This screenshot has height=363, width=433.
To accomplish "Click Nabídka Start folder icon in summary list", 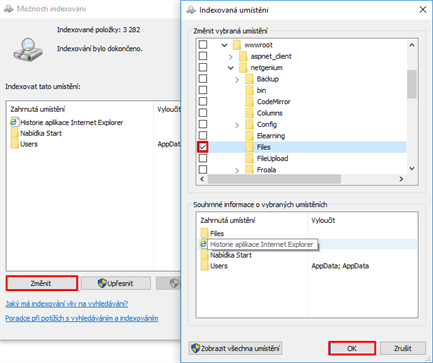I will click(204, 255).
